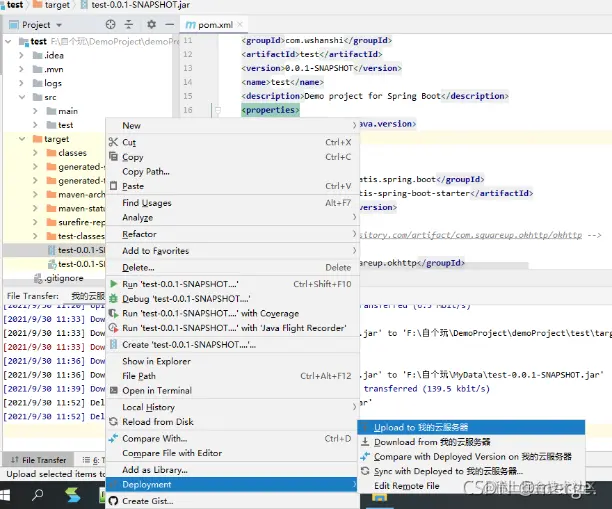Collapse the test project root node
Viewport: 612px width, 509px height.
point(8,41)
